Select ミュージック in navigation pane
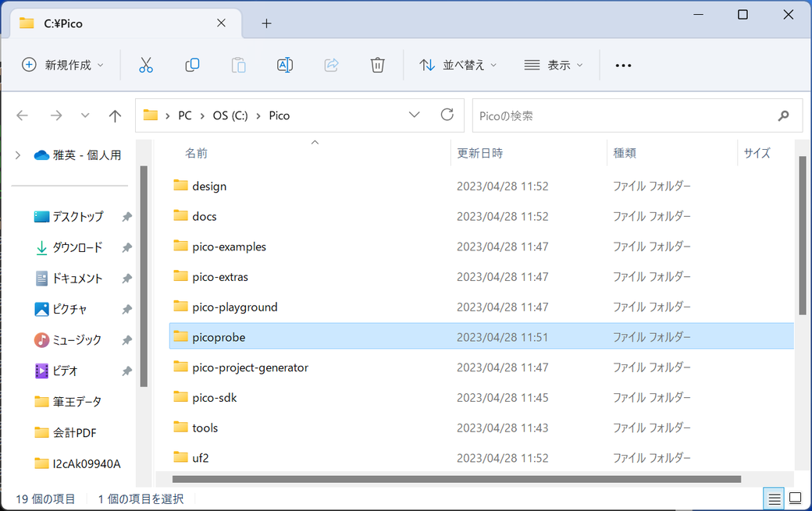Image resolution: width=812 pixels, height=511 pixels. tap(77, 340)
